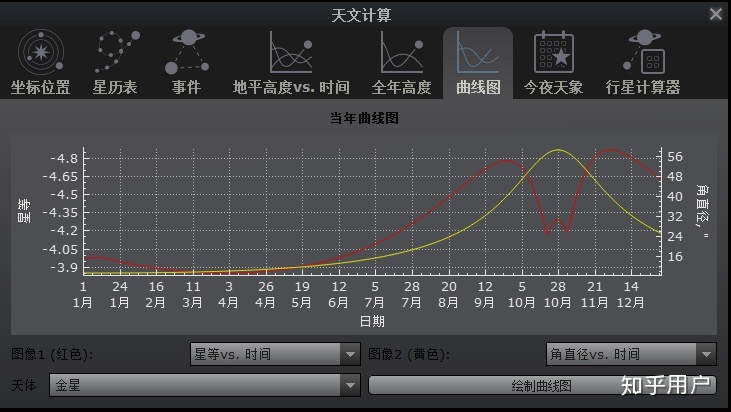Click the yellow curve peak near 28 10月

pyautogui.click(x=558, y=150)
